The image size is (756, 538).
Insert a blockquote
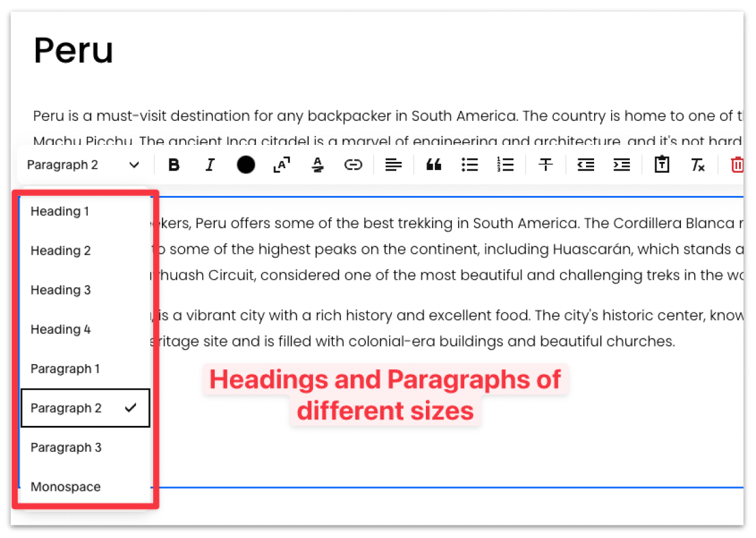point(433,164)
